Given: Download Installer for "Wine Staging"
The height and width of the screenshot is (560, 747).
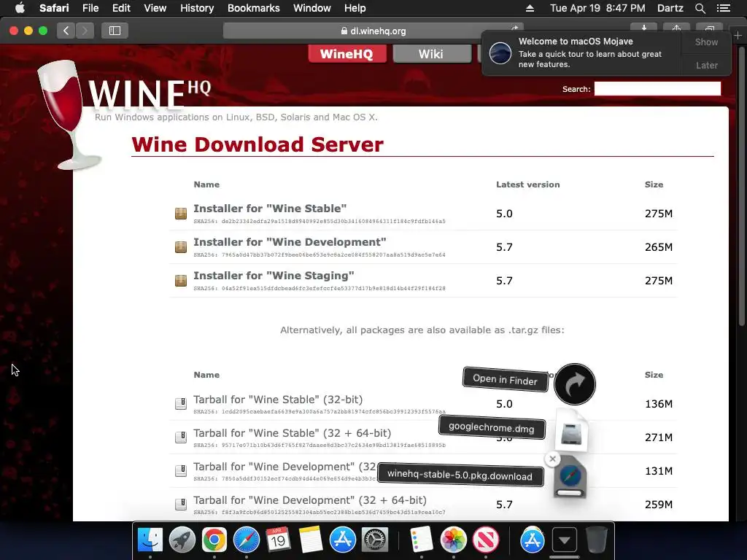Looking at the screenshot, I should [x=274, y=276].
